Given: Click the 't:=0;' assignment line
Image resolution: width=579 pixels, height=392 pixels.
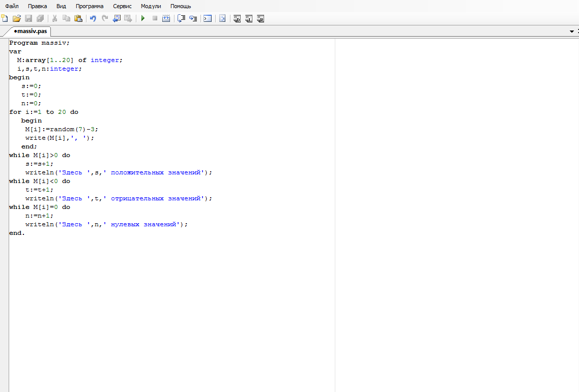Looking at the screenshot, I should tap(32, 95).
